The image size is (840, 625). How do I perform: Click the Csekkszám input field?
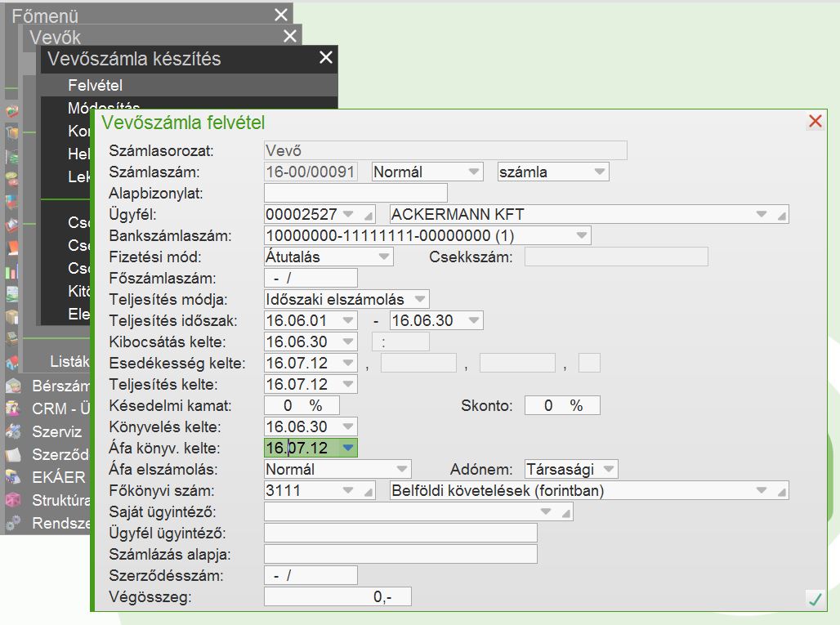pos(616,257)
